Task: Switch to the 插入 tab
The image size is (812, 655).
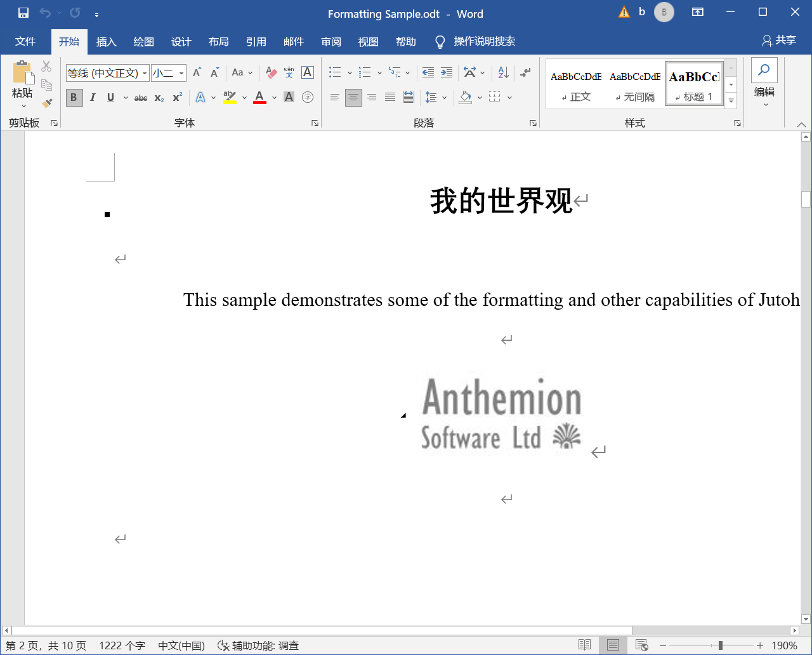Action: (x=107, y=41)
